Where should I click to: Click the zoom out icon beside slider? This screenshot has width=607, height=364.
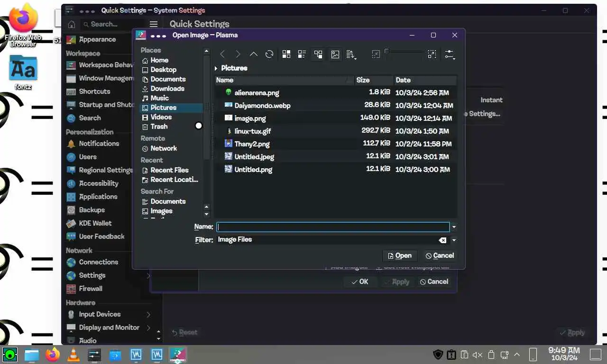[x=376, y=55]
